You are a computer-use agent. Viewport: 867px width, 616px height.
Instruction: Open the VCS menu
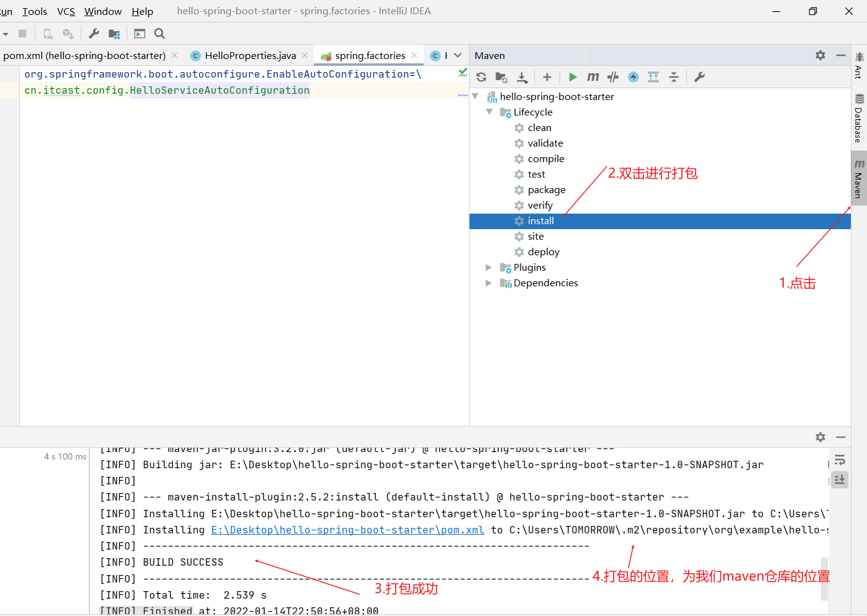click(66, 11)
